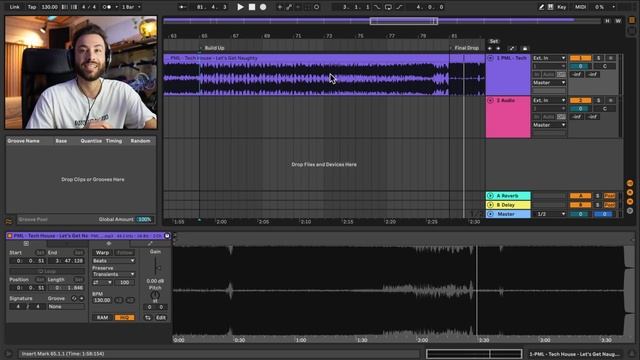Click the Edit button in clip view
The width and height of the screenshot is (640, 360).
(161, 318)
